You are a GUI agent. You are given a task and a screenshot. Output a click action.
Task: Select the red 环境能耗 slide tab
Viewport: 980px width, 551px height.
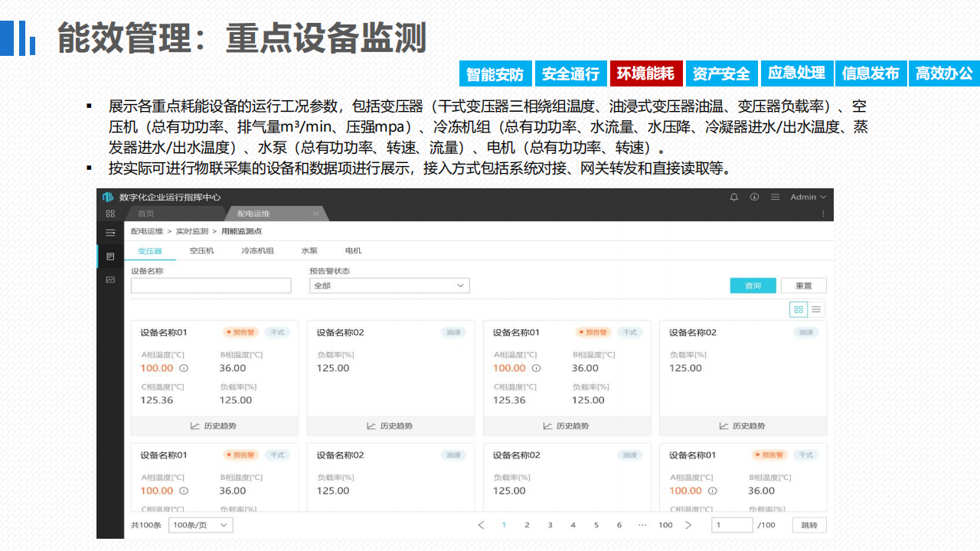(646, 73)
